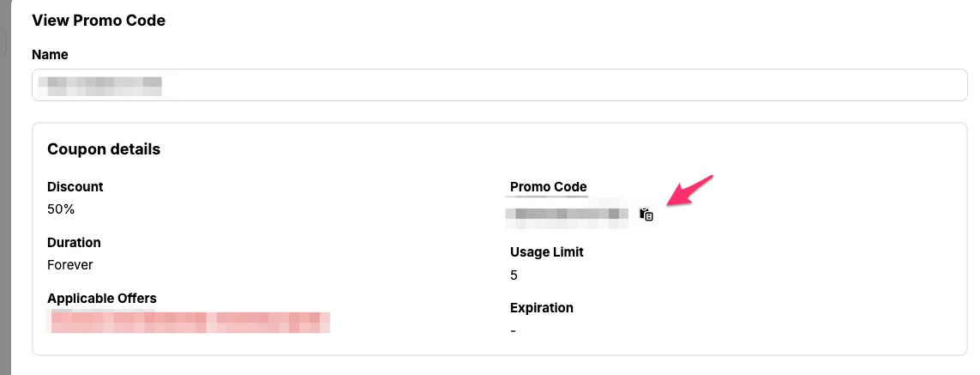
Task: Click the Duration label
Action: pyautogui.click(x=74, y=243)
